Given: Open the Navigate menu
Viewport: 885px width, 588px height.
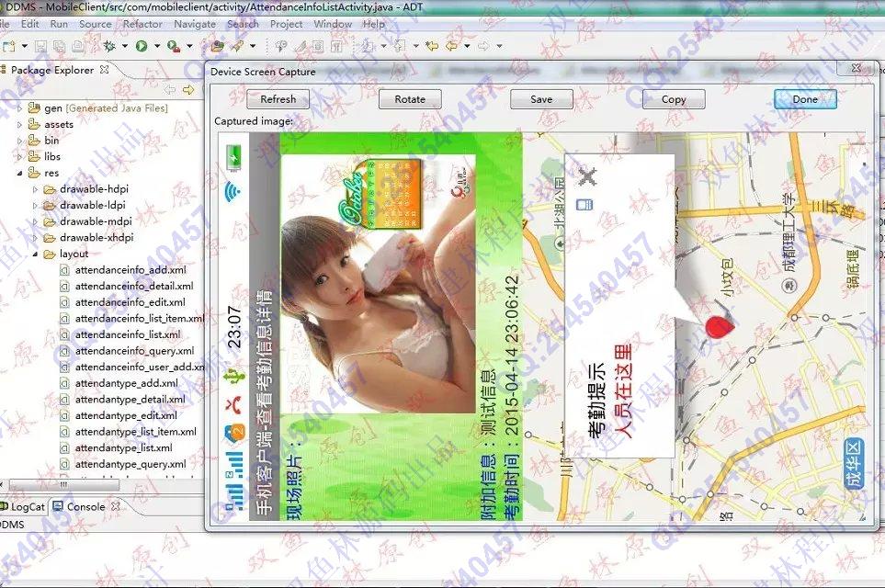Looking at the screenshot, I should point(195,24).
